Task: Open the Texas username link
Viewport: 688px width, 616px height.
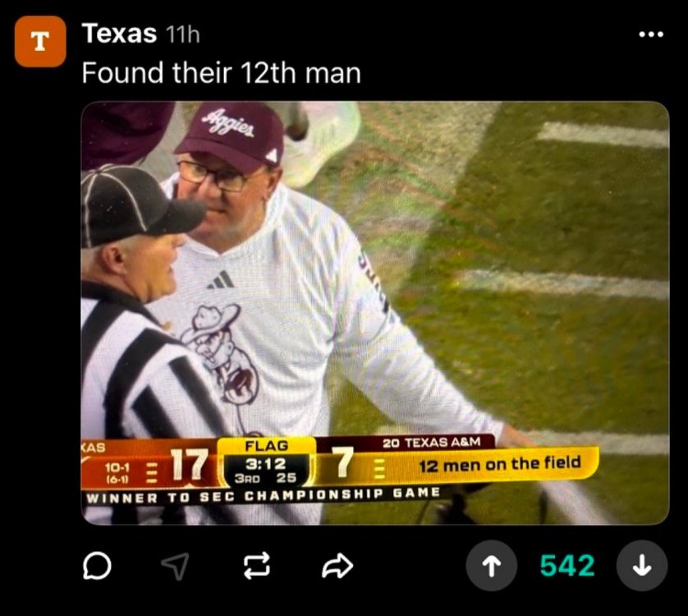Action: (x=119, y=34)
